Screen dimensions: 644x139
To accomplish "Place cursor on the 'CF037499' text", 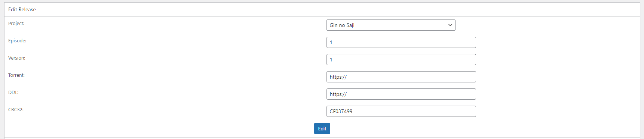I will pos(341,111).
